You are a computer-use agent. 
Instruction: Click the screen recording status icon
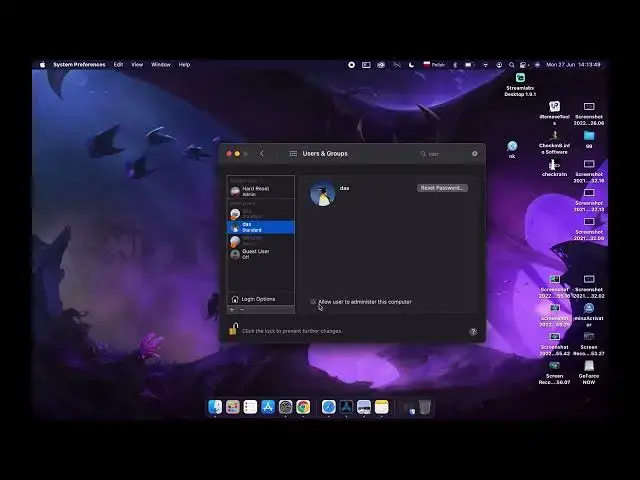(x=351, y=64)
